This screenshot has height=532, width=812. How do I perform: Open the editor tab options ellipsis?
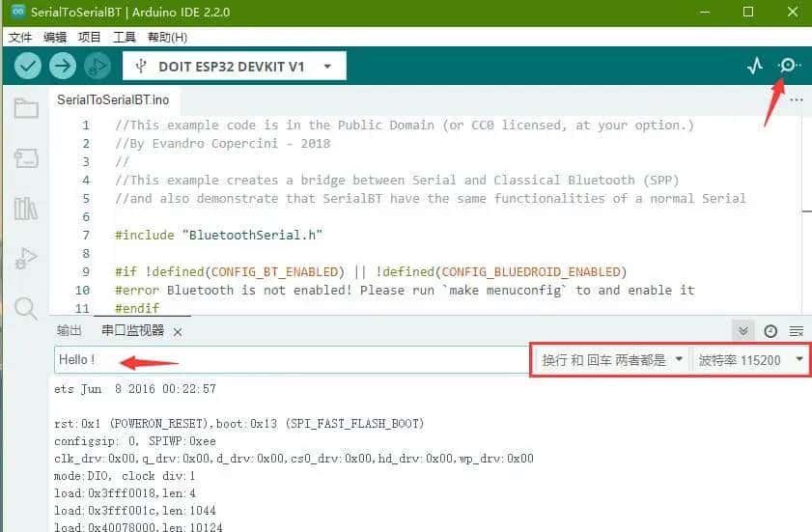797,100
